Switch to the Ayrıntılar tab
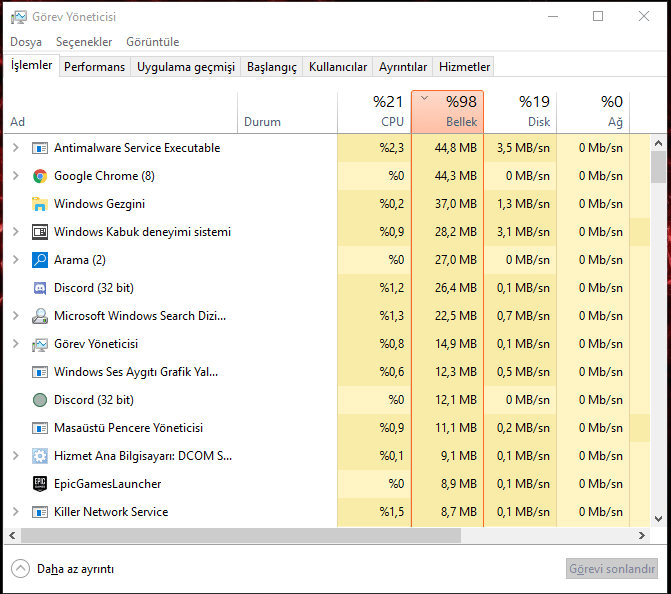This screenshot has width=671, height=594. pyautogui.click(x=403, y=67)
